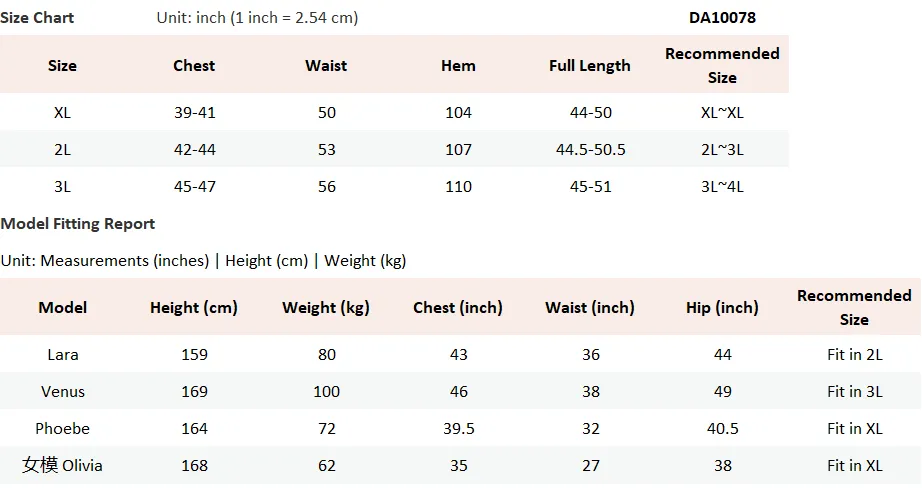922x488 pixels.
Task: Select the 3L size row label
Action: click(x=62, y=186)
